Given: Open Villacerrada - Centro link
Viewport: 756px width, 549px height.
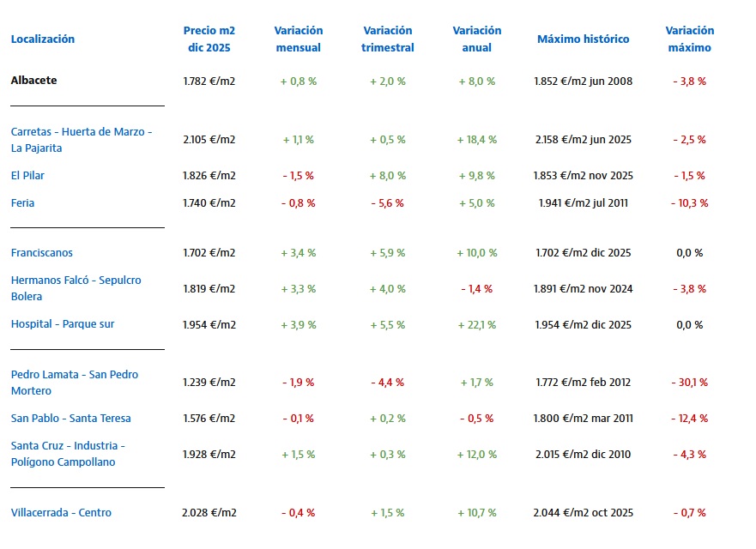Looking at the screenshot, I should (61, 513).
